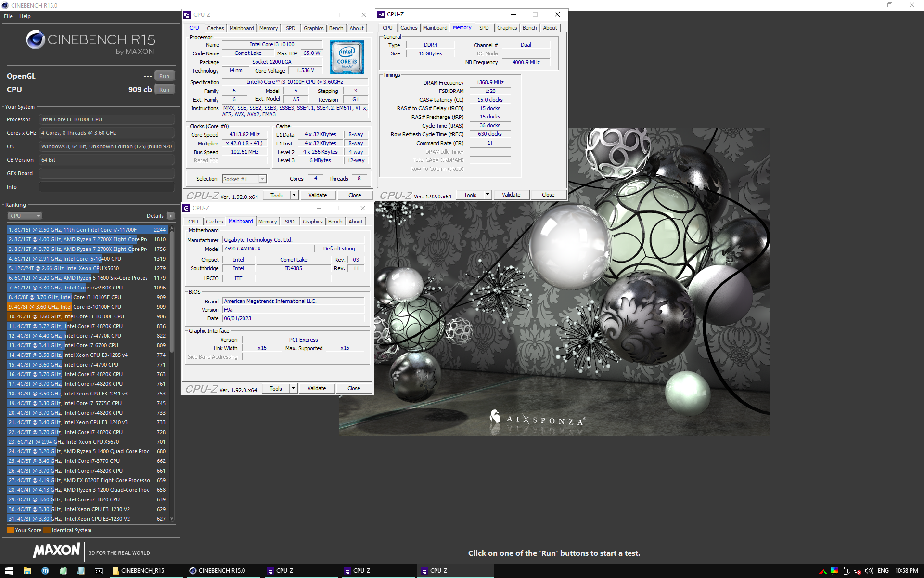Image resolution: width=924 pixels, height=578 pixels.
Task: Click the colorful square tray icon
Action: (834, 571)
